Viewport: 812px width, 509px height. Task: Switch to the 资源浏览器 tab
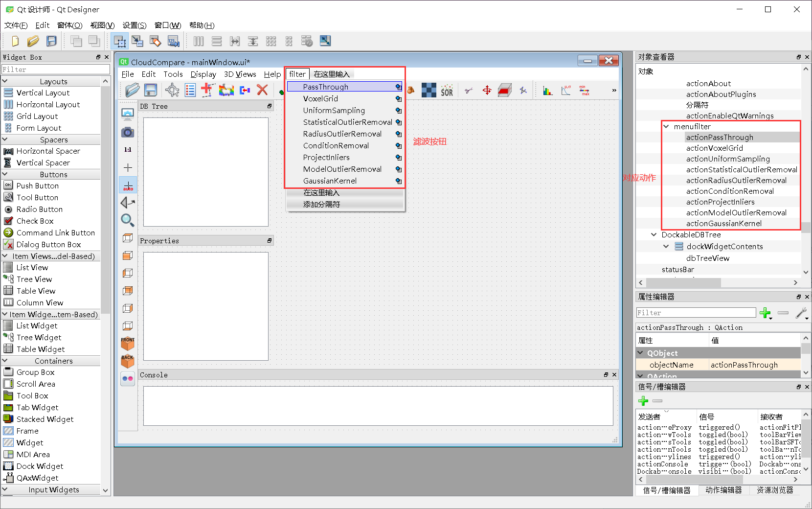coord(775,490)
